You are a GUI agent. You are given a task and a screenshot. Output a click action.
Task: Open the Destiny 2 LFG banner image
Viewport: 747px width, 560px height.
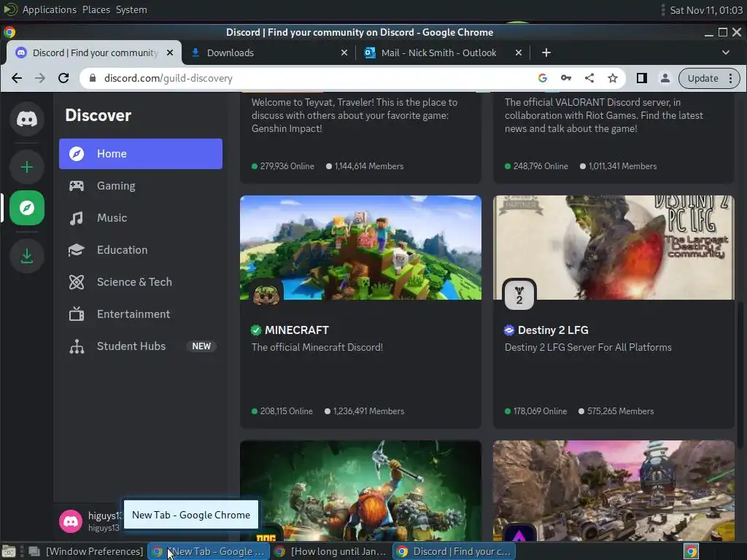(614, 248)
